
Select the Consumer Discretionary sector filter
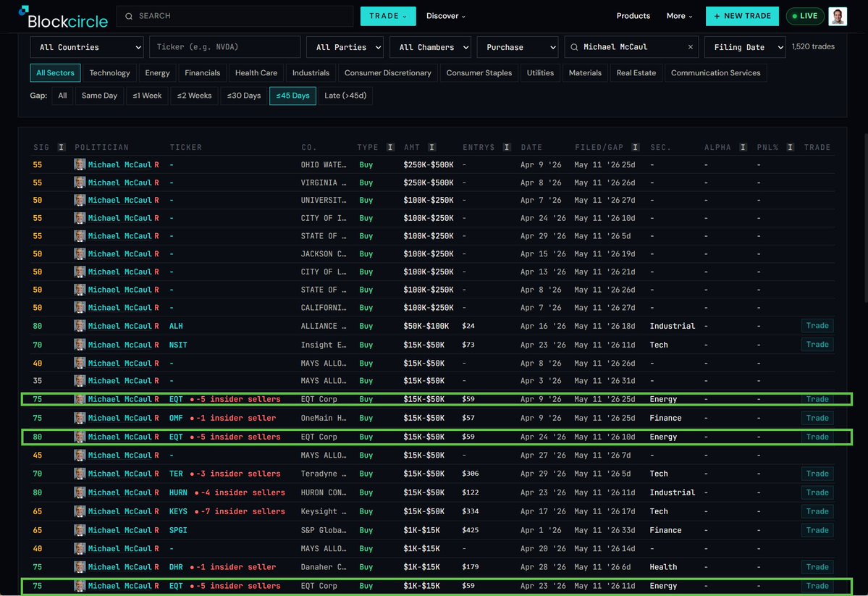coord(387,73)
